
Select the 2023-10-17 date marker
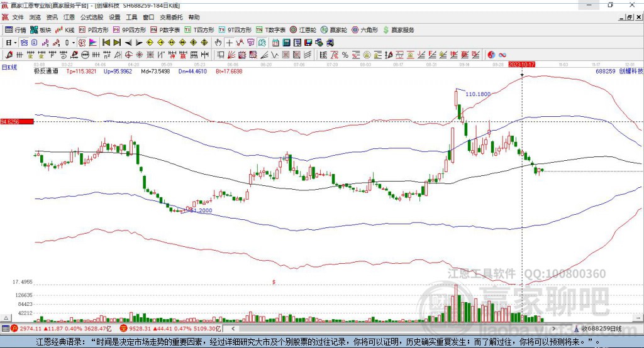(521, 65)
